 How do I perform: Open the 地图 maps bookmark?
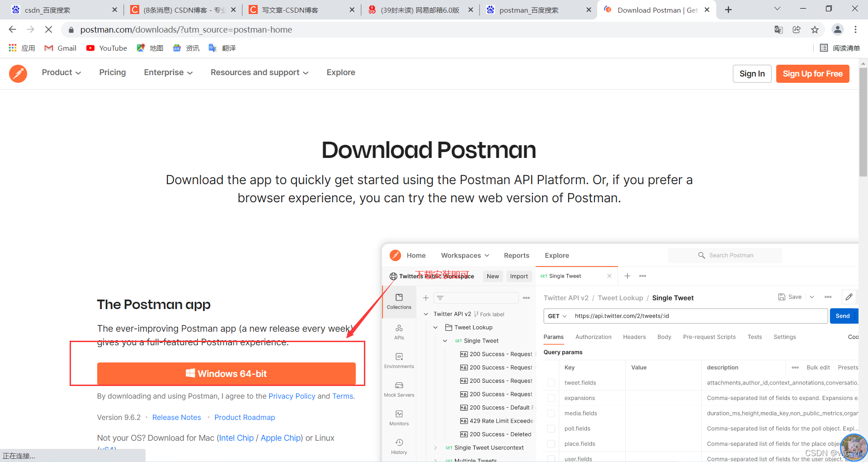pos(150,48)
